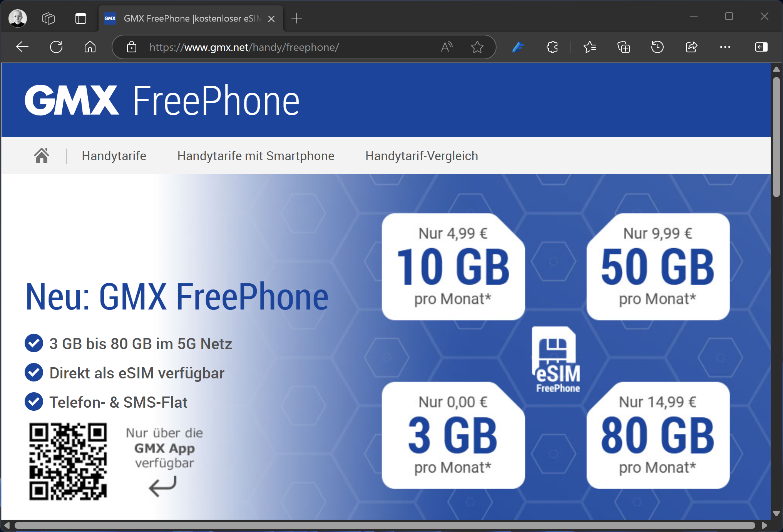This screenshot has height=532, width=783.
Task: Open the Handytarife menu item
Action: pos(114,156)
